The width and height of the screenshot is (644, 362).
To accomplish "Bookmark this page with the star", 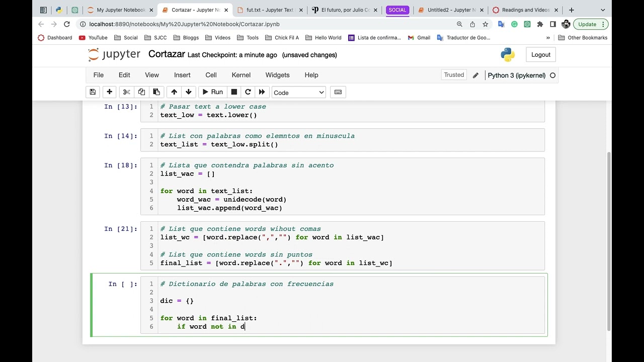I will [485, 24].
